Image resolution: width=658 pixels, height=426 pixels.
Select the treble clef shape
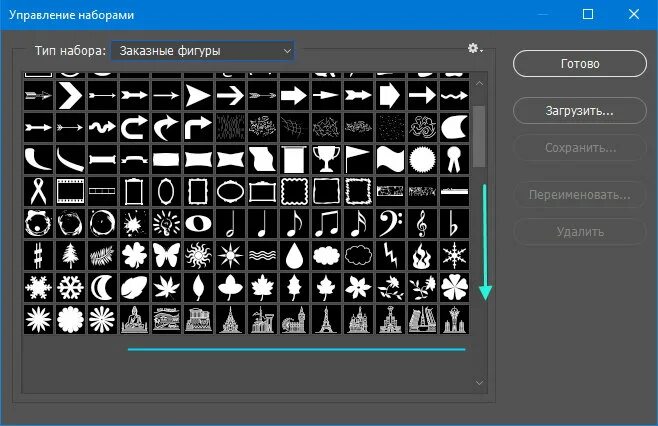[422, 223]
